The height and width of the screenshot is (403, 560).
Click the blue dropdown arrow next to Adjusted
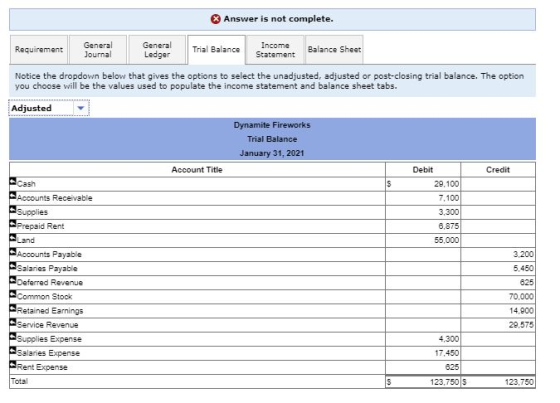pos(81,108)
